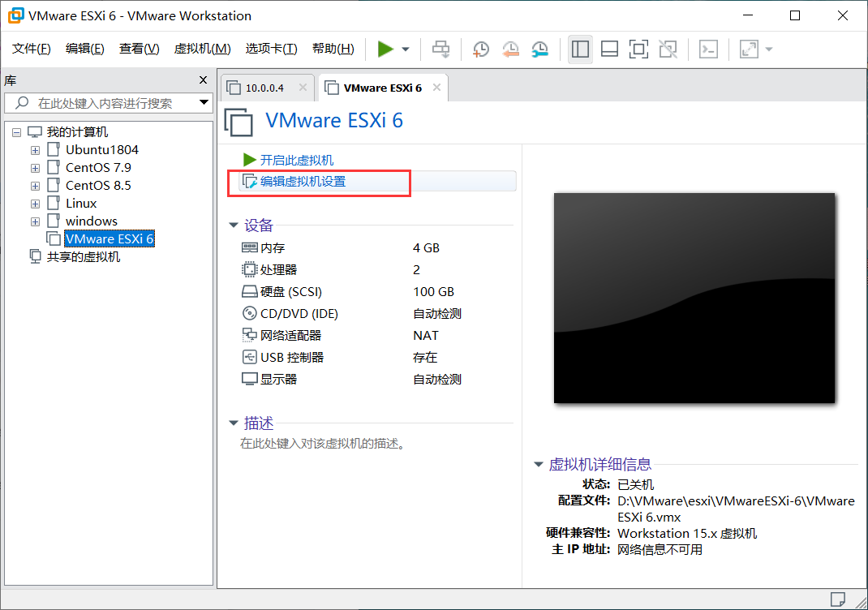The width and height of the screenshot is (868, 610).
Task: Click 开启此虚拟机 link
Action: click(x=296, y=160)
